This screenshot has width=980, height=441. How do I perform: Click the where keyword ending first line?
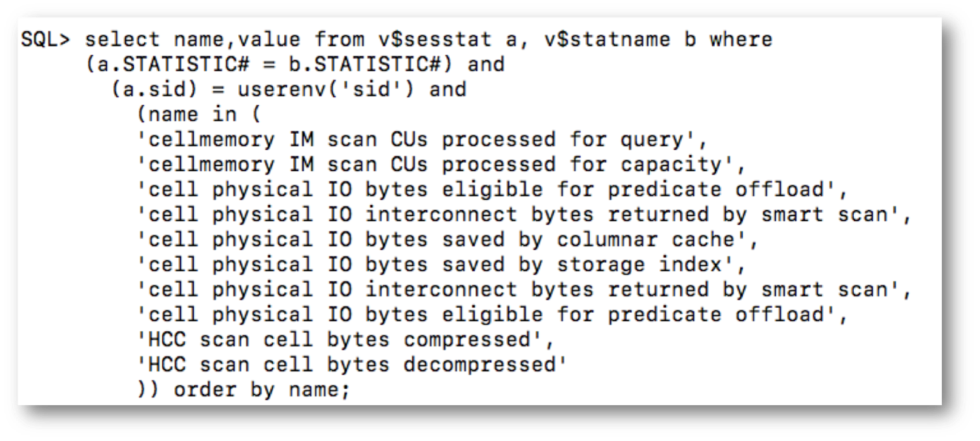tap(741, 39)
